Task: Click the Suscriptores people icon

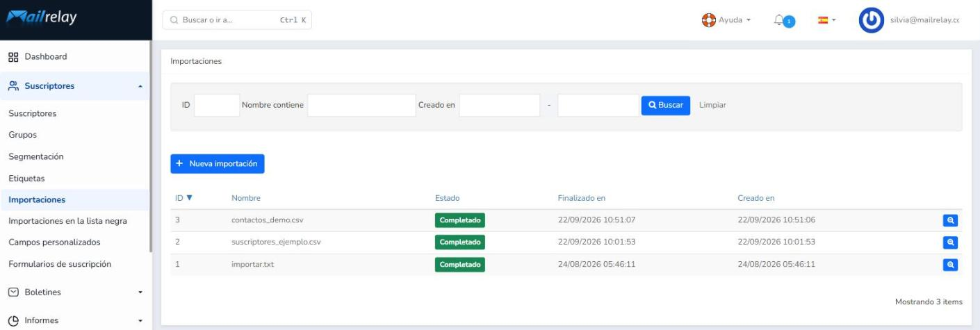Action: (13, 86)
